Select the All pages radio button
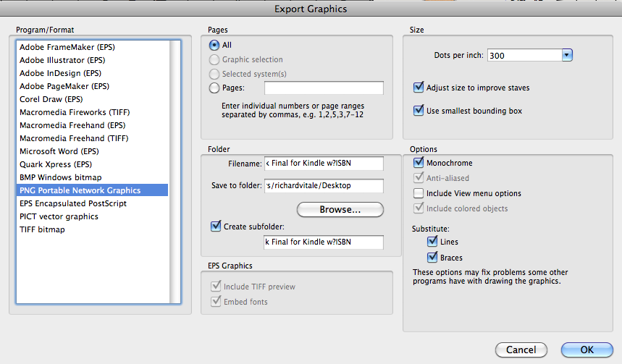This screenshot has width=622, height=364. (x=214, y=45)
